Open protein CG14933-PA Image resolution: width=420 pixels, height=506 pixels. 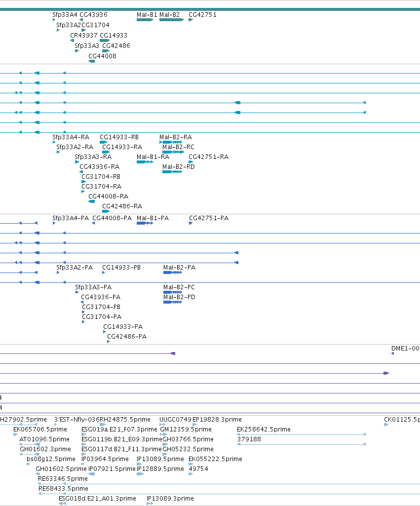(123, 327)
